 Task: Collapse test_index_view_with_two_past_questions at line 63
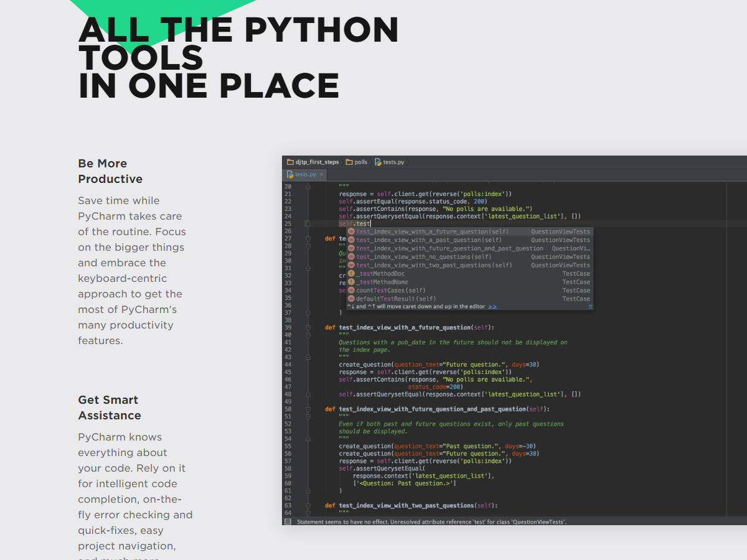308,506
